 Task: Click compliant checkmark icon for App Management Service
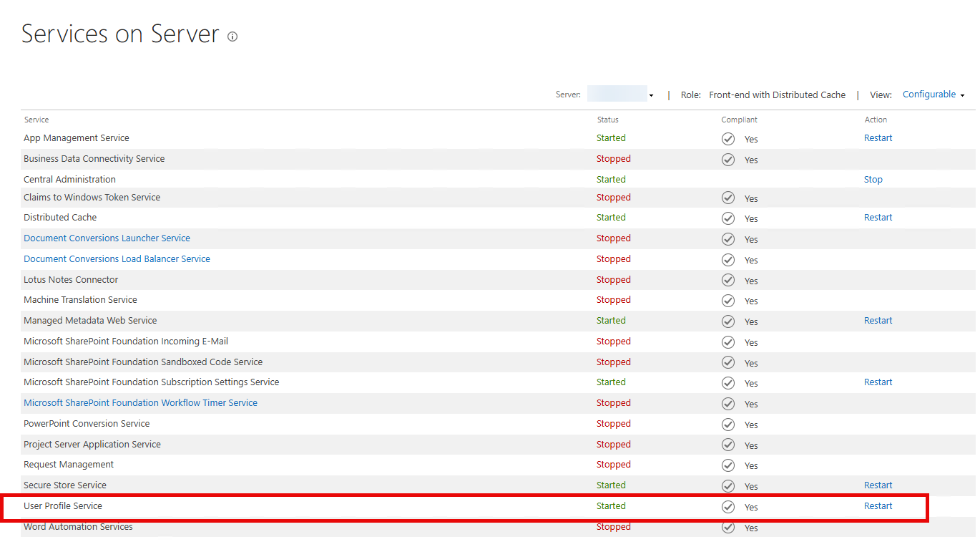[x=728, y=139]
